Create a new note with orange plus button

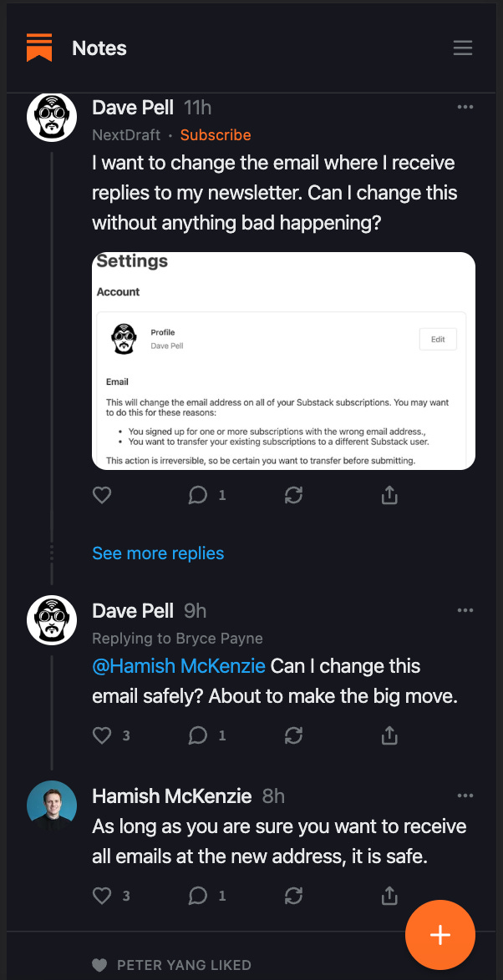(x=439, y=934)
